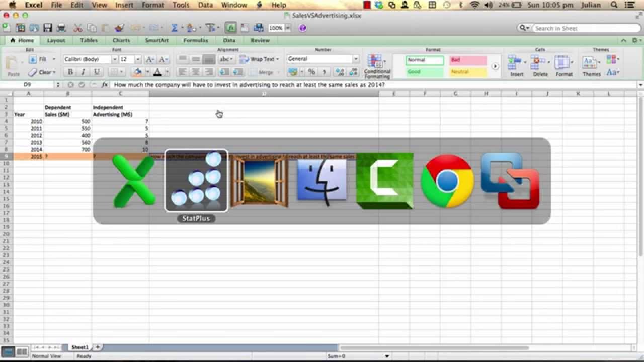The height and width of the screenshot is (362, 644).
Task: Toggle Italic formatting
Action: 83,72
